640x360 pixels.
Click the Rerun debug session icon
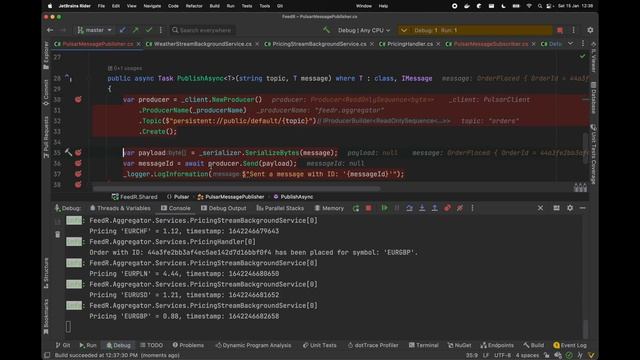pos(356,208)
